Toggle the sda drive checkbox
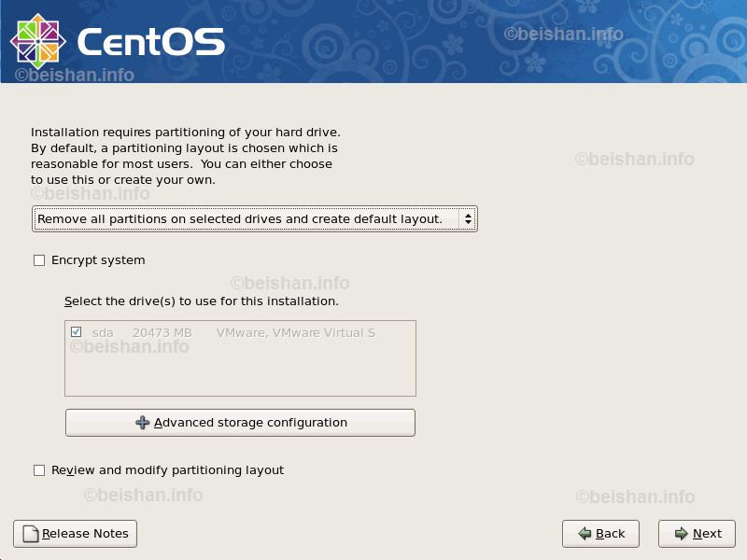Image resolution: width=747 pixels, height=560 pixels. [x=76, y=332]
